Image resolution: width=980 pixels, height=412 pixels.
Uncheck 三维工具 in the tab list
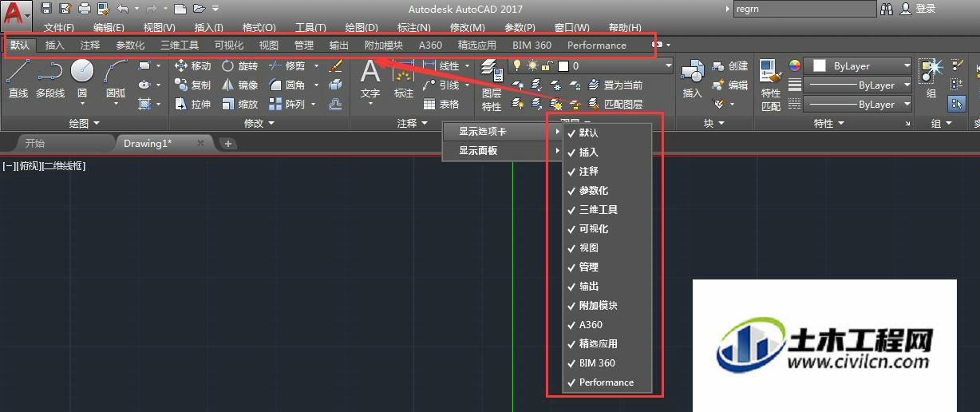[607, 210]
